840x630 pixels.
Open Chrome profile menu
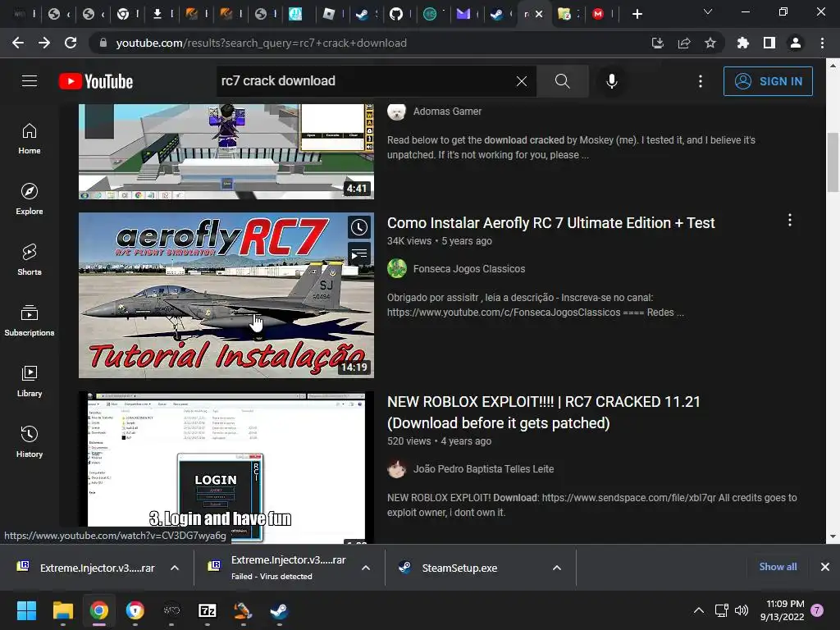795,43
